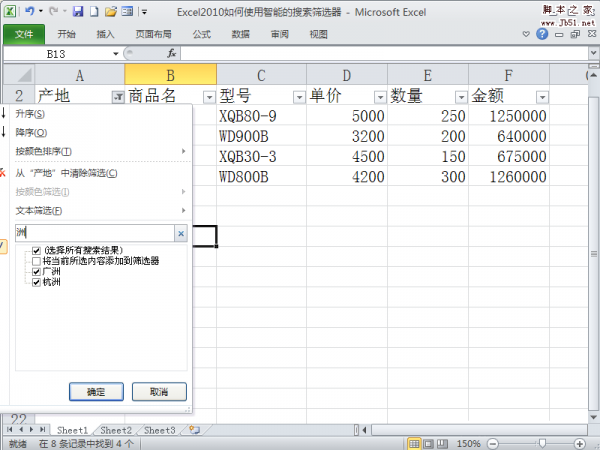Click the zoom slider handle
The height and width of the screenshot is (450, 600).
coord(542,443)
